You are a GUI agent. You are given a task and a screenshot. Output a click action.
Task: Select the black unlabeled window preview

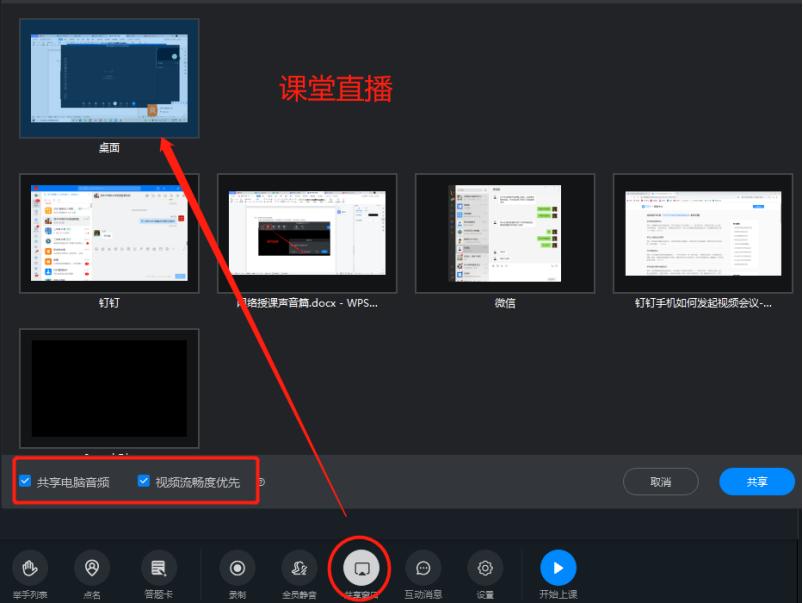[x=109, y=390]
